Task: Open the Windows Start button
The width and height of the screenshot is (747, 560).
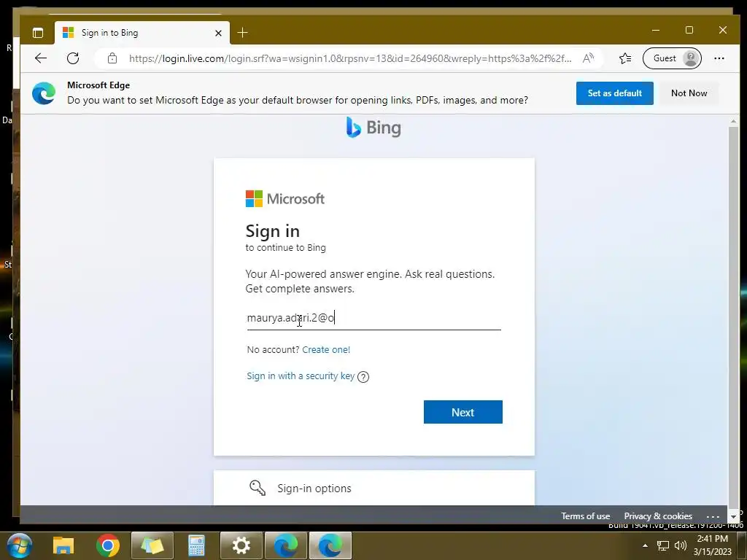Action: coord(20,545)
